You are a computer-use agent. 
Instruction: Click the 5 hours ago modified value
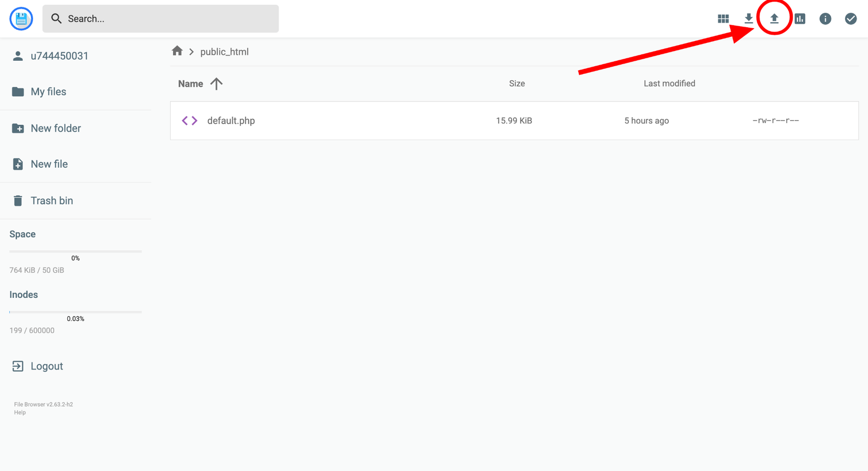(647, 120)
